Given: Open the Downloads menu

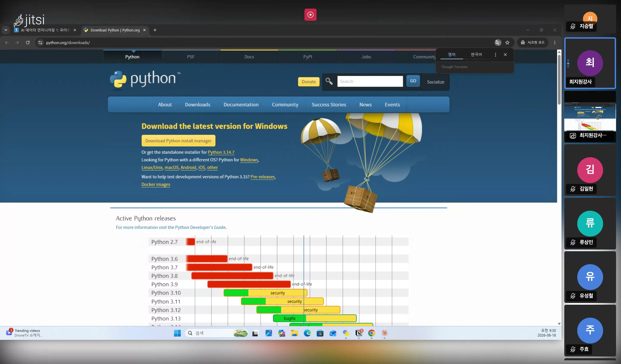Looking at the screenshot, I should point(198,105).
